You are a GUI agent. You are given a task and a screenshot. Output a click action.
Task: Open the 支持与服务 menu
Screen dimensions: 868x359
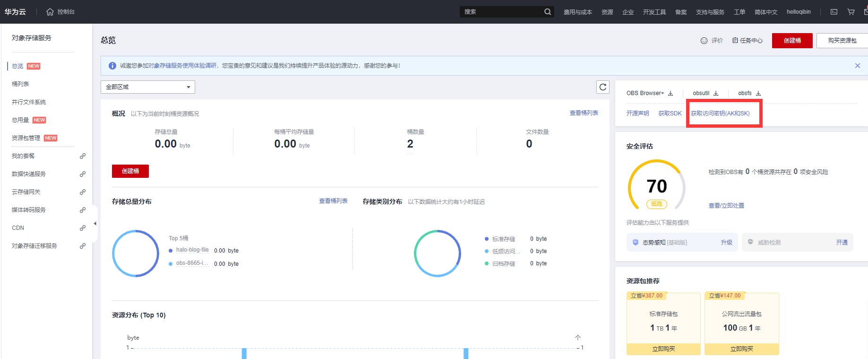pos(710,12)
